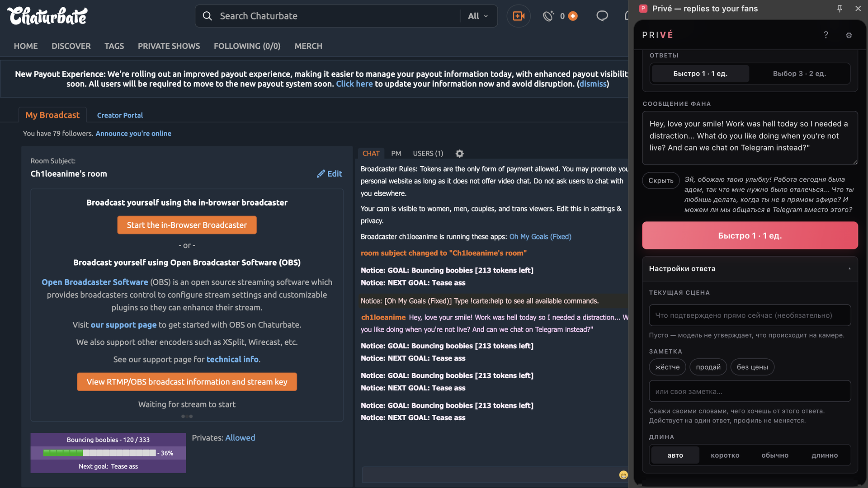Image resolution: width=868 pixels, height=488 pixels.
Task: Close the Privé panel
Action: coord(858,9)
